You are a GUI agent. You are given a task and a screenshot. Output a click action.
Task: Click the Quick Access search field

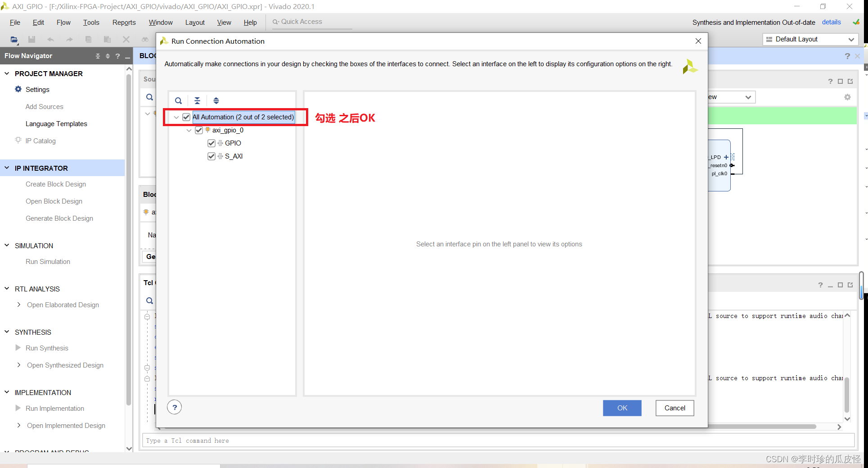pyautogui.click(x=312, y=22)
